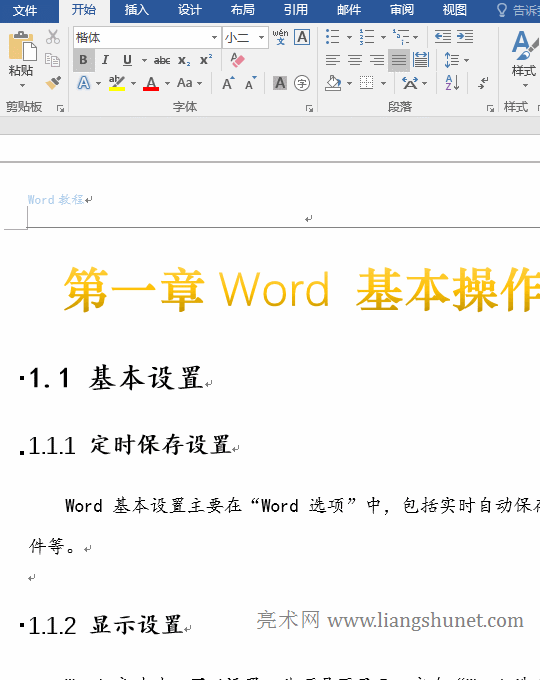Click the Paste clipboard icon
This screenshot has width=540, height=680.
[x=22, y=46]
